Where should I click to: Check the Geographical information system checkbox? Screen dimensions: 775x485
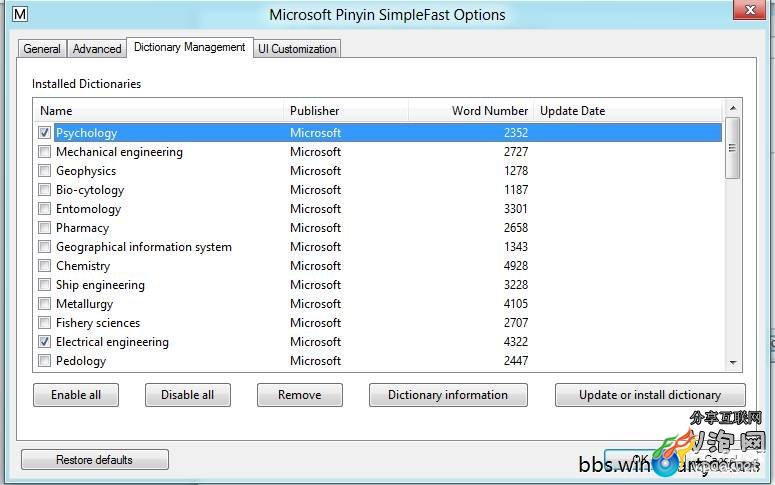click(x=44, y=246)
